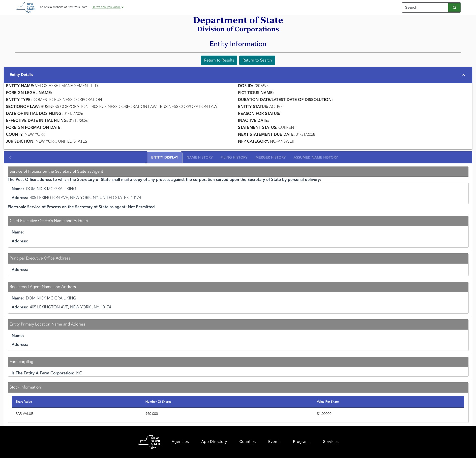Viewport: 476px width, 458px height.
Task: Click the Return to Search button
Action: pos(257,60)
